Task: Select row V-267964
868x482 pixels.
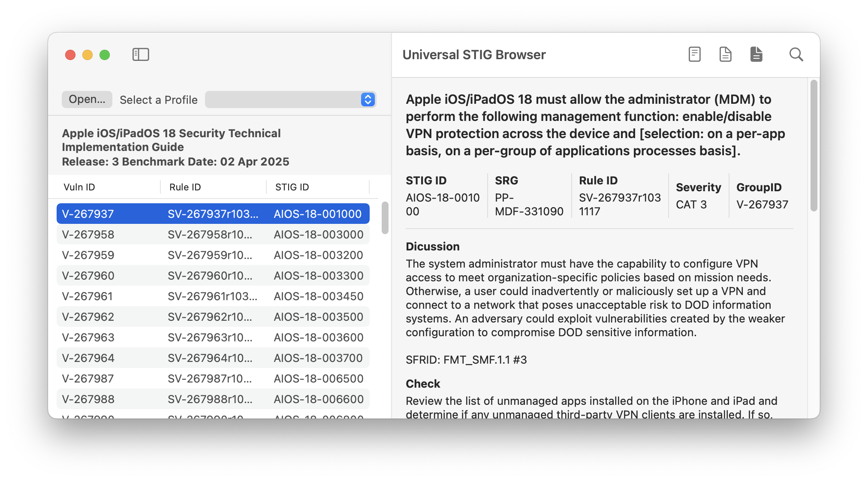Action: (x=213, y=358)
